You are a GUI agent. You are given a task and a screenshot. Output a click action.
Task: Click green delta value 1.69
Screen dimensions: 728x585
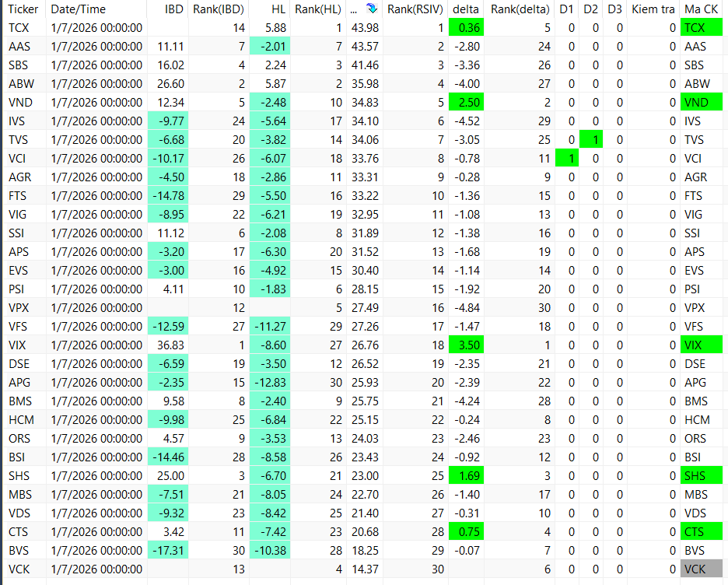point(466,476)
